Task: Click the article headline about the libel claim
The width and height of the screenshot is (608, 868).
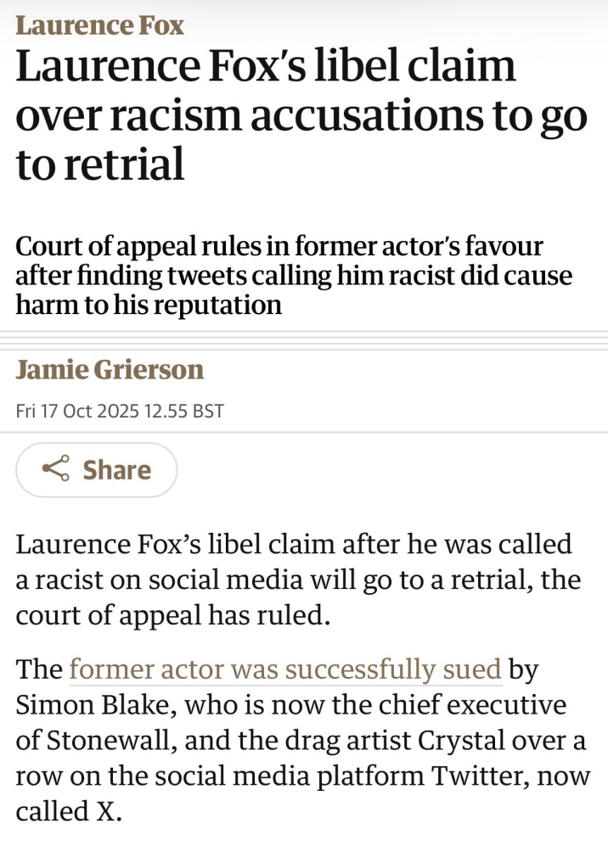Action: 301,115
